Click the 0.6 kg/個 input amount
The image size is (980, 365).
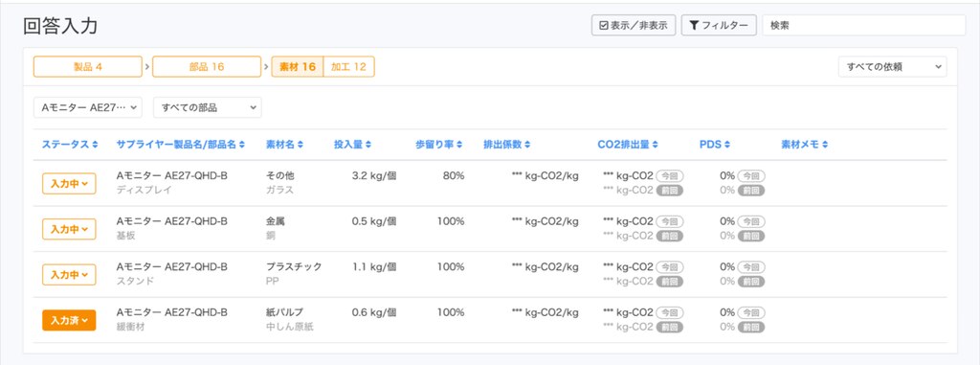[x=374, y=312]
